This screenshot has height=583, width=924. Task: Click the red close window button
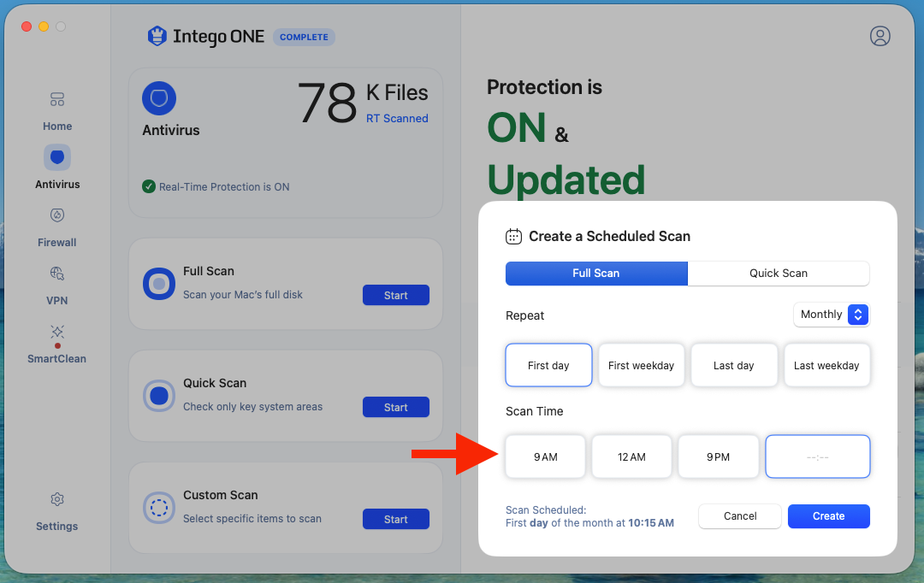pos(27,26)
